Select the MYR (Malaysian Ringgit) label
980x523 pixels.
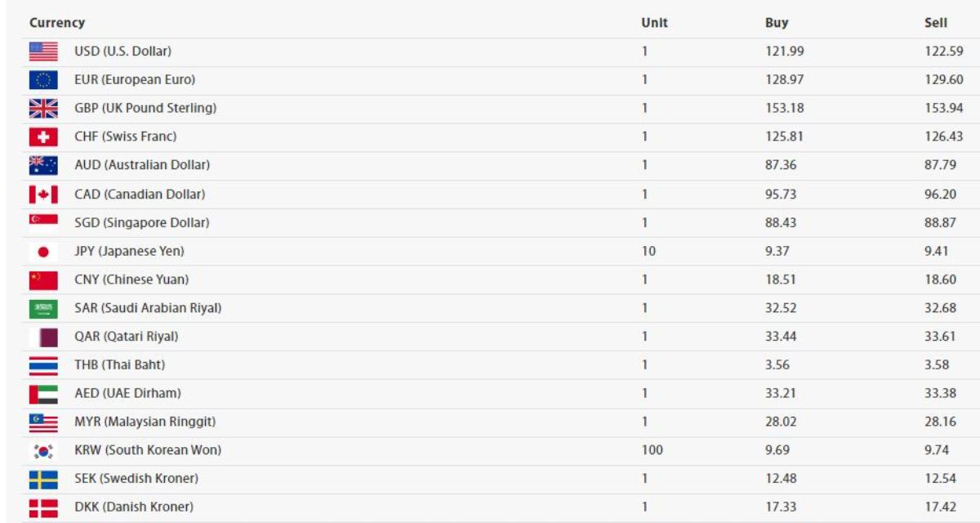(145, 422)
